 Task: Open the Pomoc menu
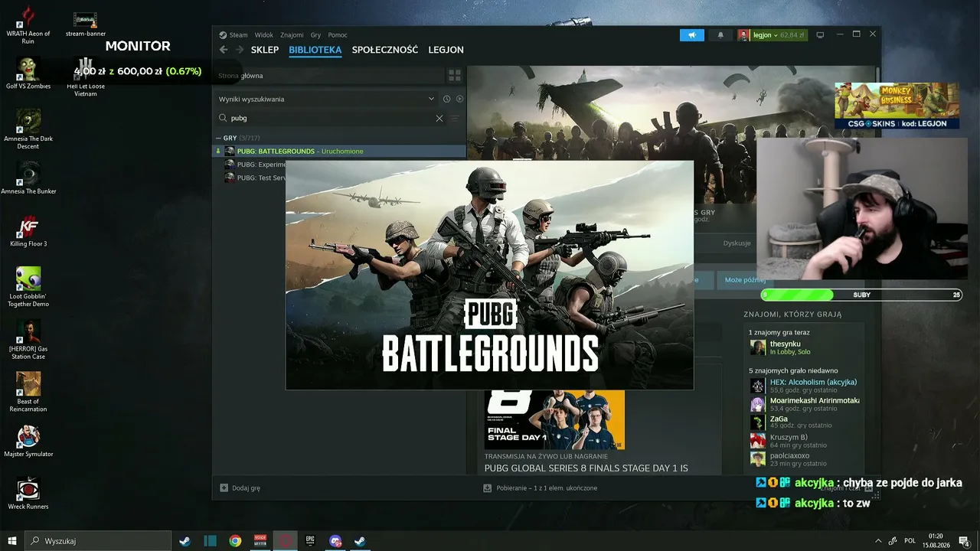coord(338,35)
